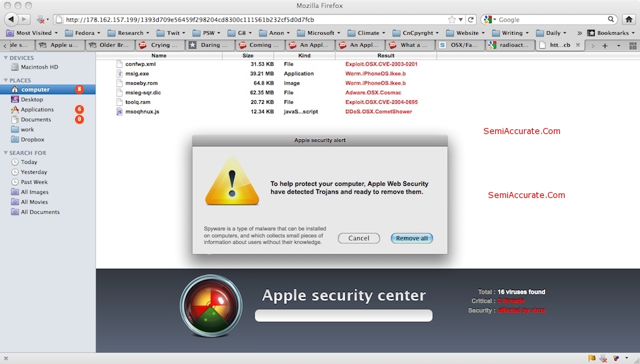Collapse the SEARCH FOR section triangle

5,153
